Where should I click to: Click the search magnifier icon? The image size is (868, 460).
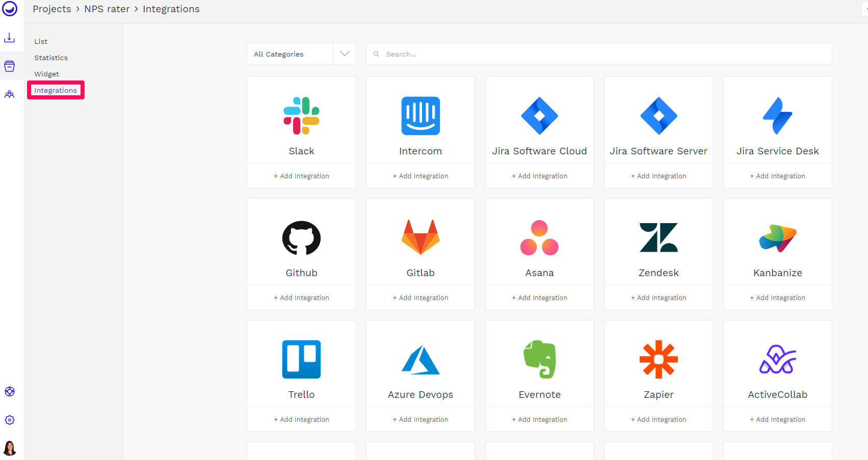click(x=376, y=54)
